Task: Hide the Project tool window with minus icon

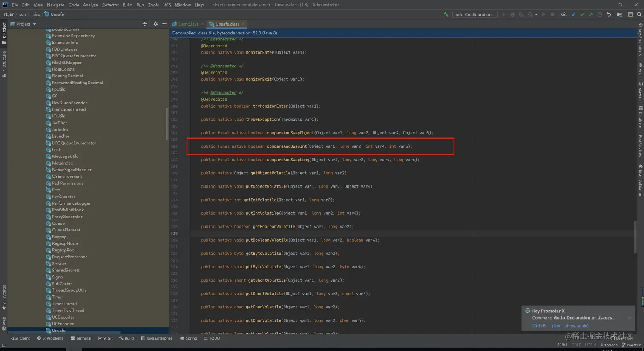Action: pos(164,24)
